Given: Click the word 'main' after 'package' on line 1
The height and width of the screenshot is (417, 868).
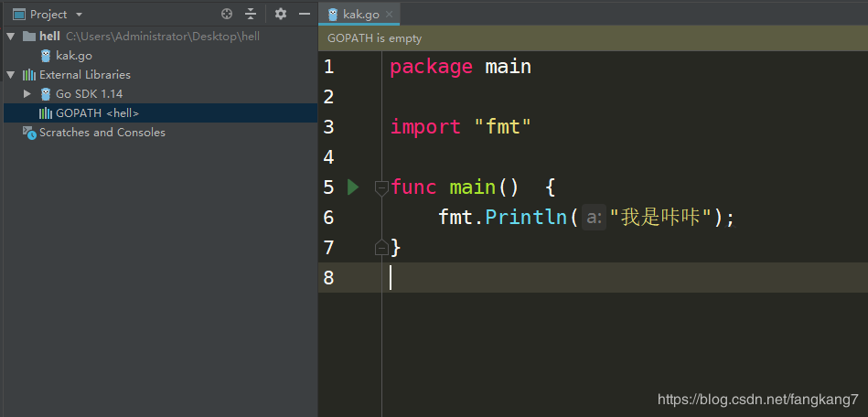Looking at the screenshot, I should pyautogui.click(x=509, y=68).
